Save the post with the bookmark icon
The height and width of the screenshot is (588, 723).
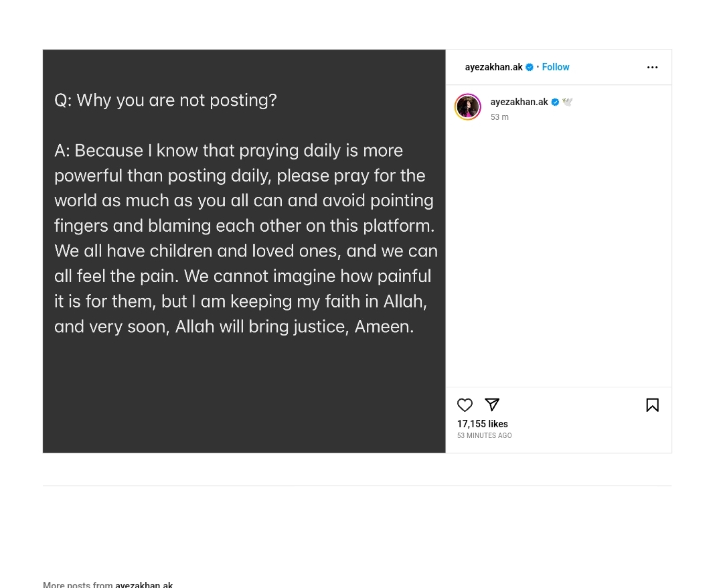click(652, 405)
